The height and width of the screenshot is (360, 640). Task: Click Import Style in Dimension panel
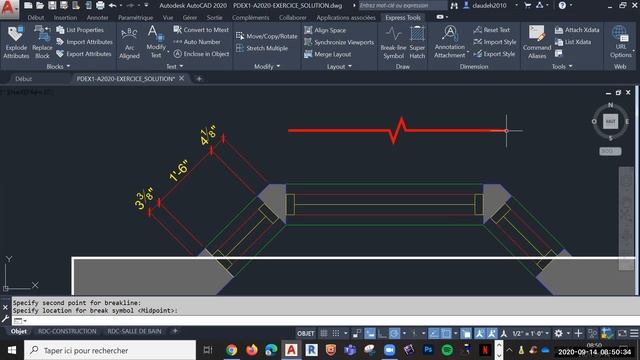495,42
